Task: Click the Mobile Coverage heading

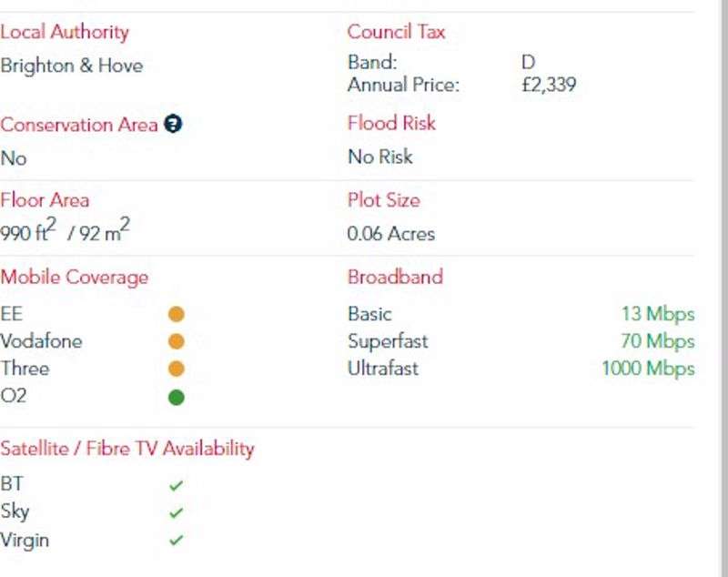Action: 75,278
